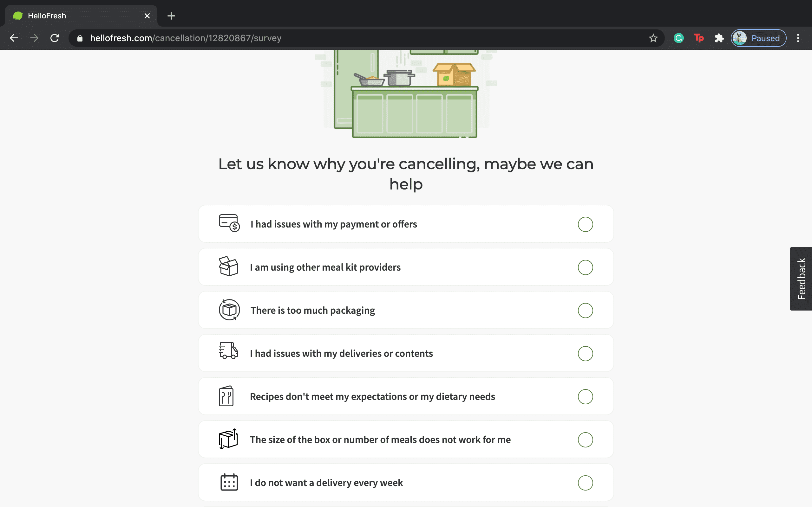812x507 pixels.
Task: Click inside the address bar
Action: pos(302,38)
